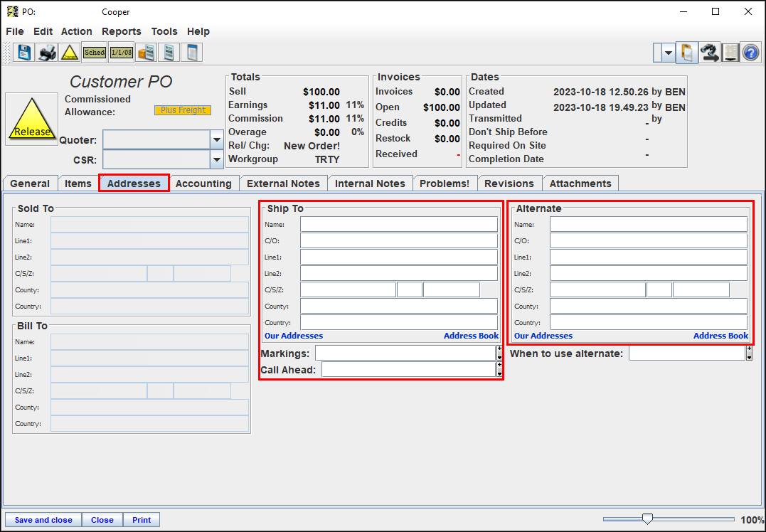Click the Ship To Line2 field
The height and width of the screenshot is (532, 766).
point(399,274)
